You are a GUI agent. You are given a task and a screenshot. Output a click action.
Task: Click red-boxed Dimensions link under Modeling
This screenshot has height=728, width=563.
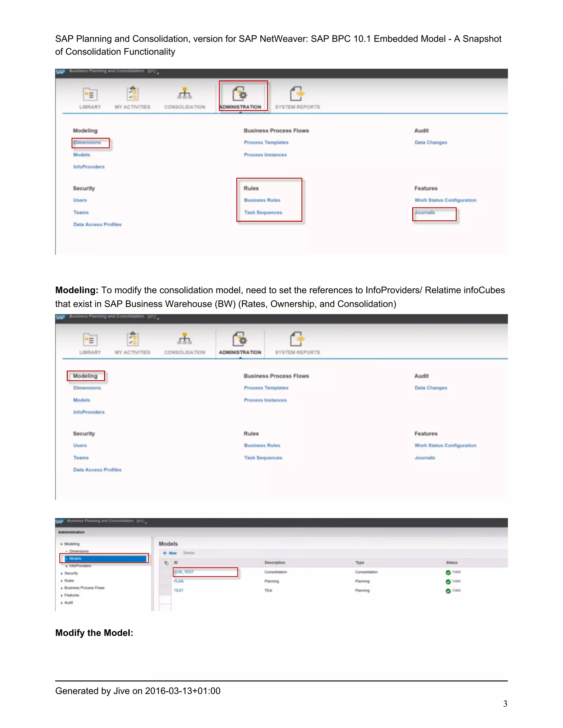tap(87, 142)
